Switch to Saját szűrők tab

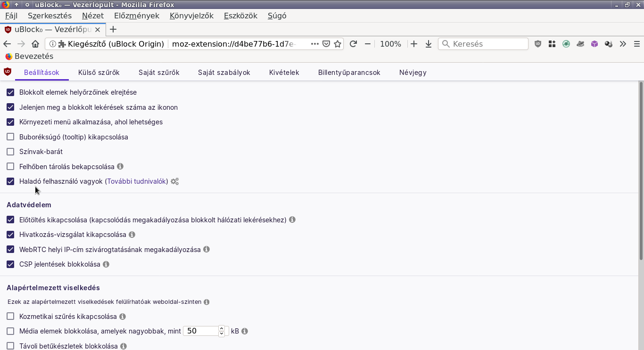coord(159,73)
